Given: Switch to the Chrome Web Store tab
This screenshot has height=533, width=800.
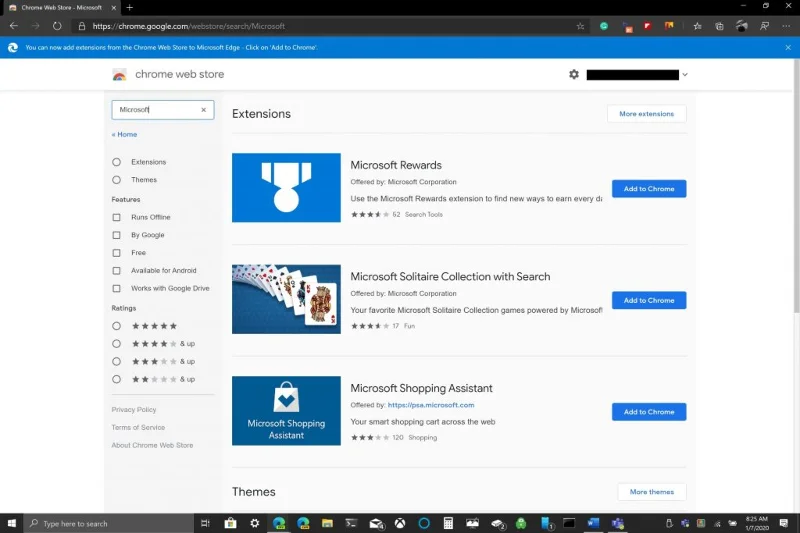Looking at the screenshot, I should [60, 7].
